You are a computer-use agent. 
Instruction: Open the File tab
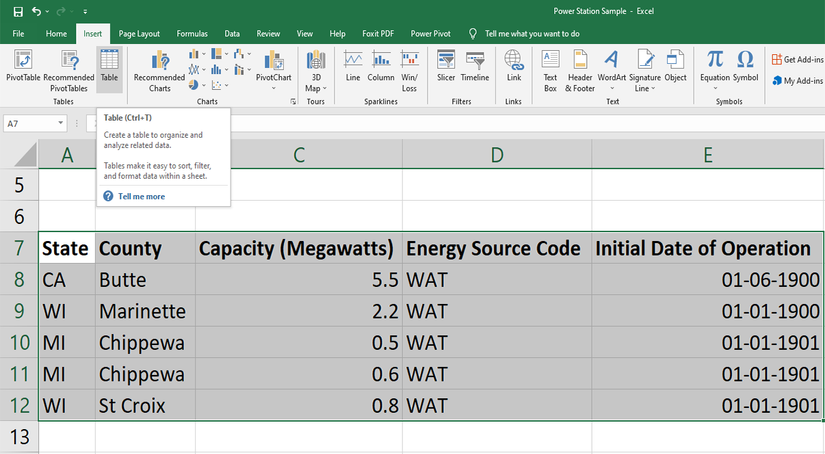(x=18, y=34)
